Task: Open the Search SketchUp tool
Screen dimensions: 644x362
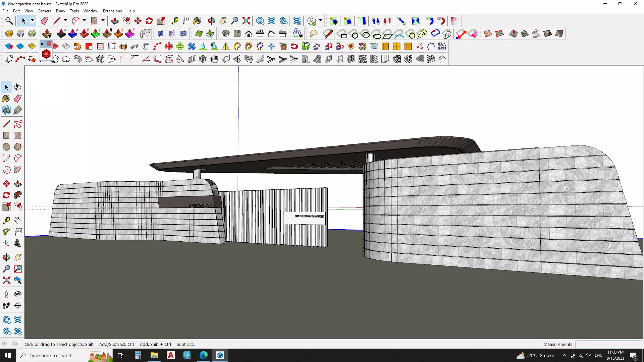Action: (9, 21)
